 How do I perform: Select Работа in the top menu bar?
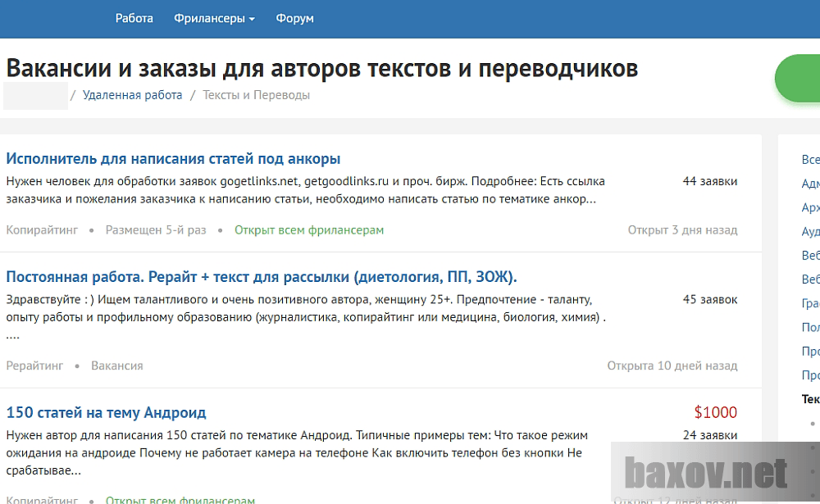pos(136,18)
